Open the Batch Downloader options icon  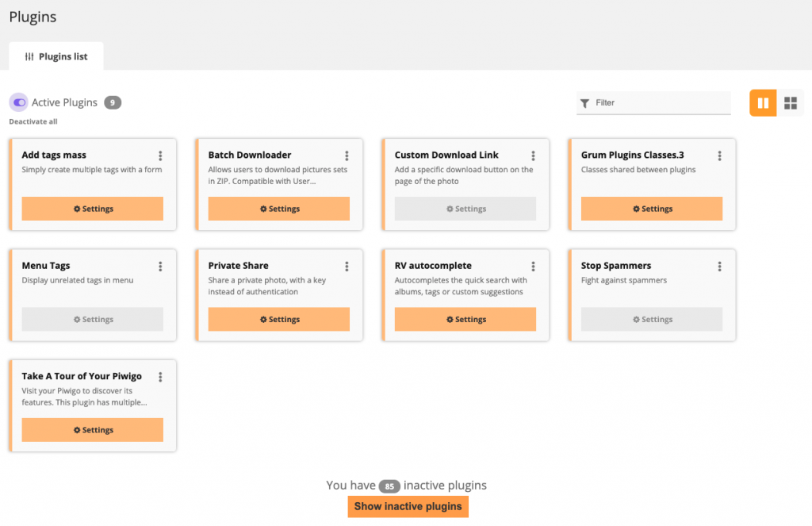pos(347,155)
